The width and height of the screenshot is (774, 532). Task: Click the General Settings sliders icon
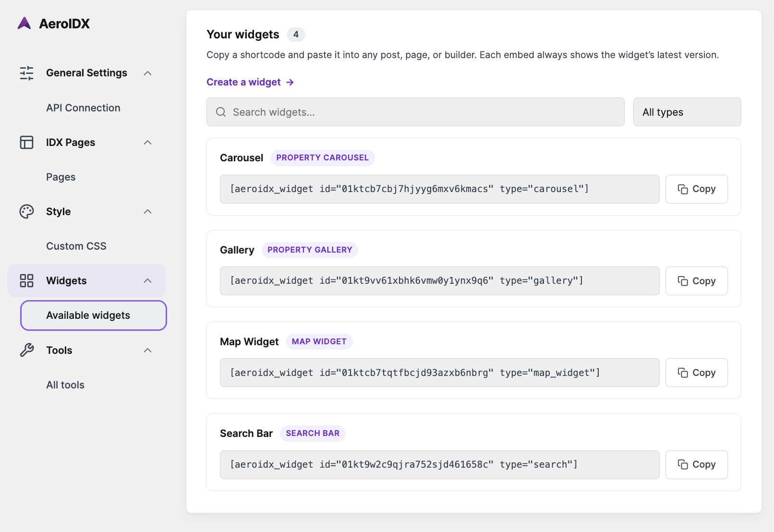point(27,73)
